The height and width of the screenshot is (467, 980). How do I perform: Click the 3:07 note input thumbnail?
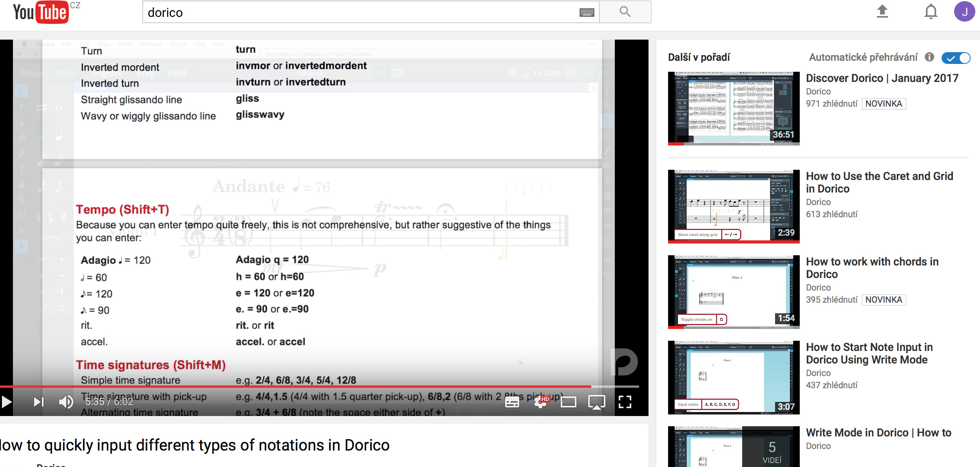(734, 377)
